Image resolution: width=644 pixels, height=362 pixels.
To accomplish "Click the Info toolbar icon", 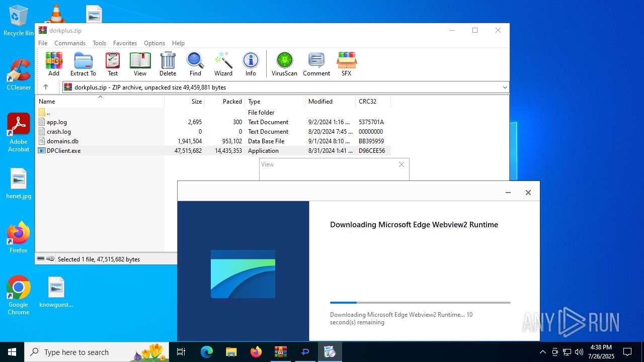I will pyautogui.click(x=251, y=64).
